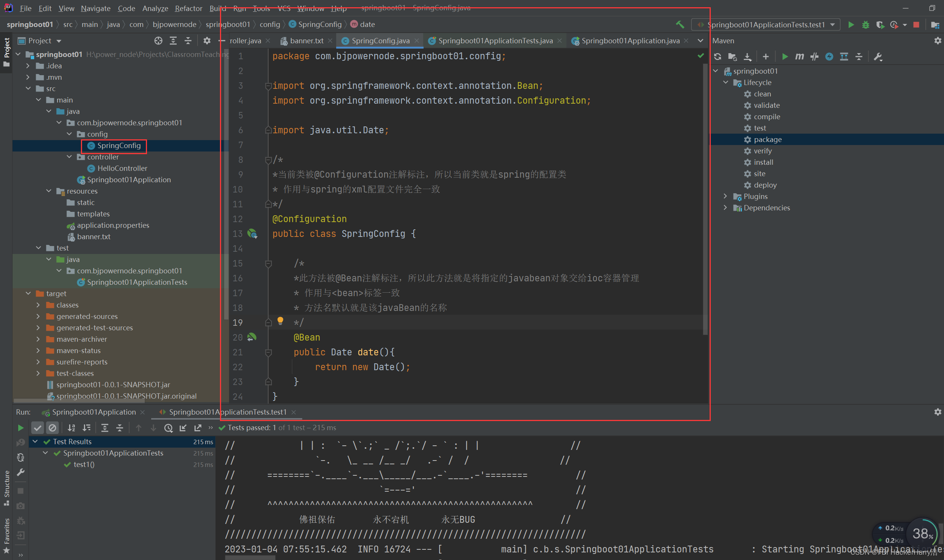Sort test results alphabetically
This screenshot has height=560, width=944.
(x=71, y=428)
